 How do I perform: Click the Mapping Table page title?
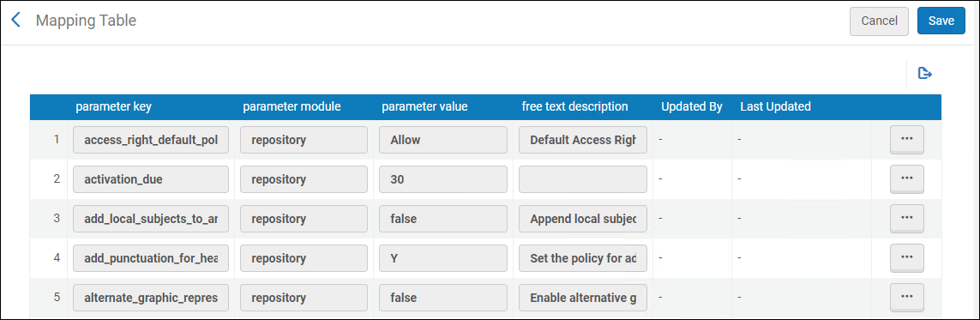[x=86, y=21]
